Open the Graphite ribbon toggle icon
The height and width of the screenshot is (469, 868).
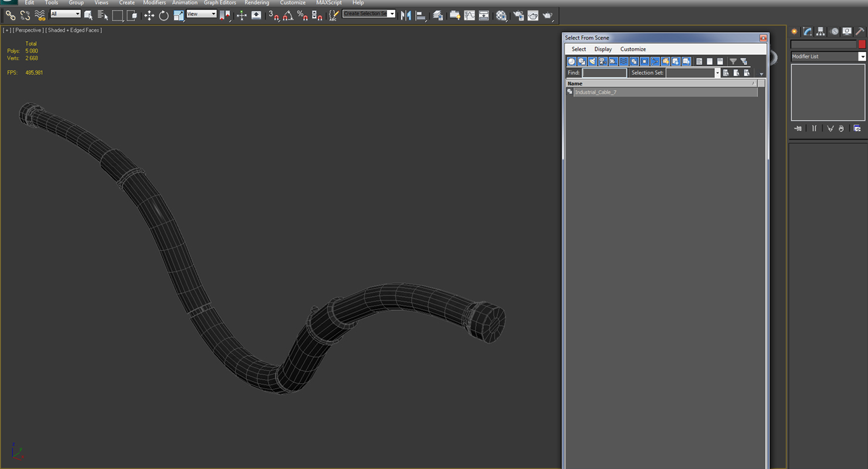[455, 15]
